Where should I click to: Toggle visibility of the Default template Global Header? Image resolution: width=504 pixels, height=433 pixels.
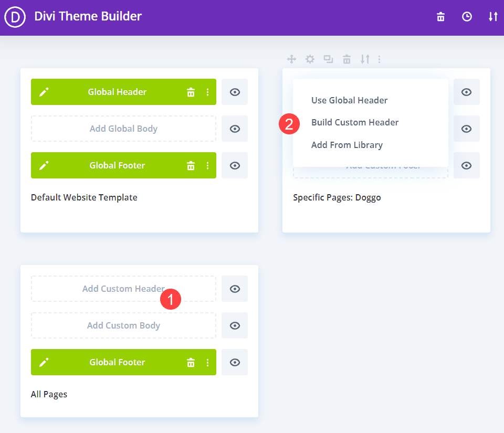coord(235,92)
